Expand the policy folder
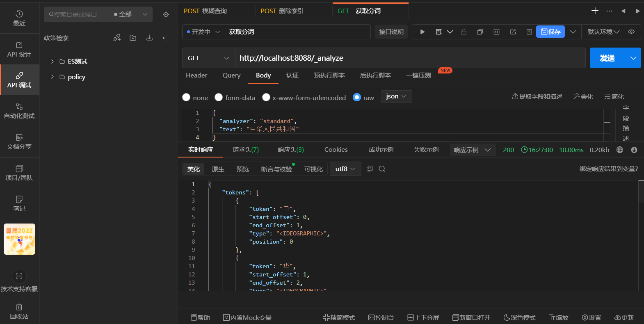 click(x=52, y=77)
